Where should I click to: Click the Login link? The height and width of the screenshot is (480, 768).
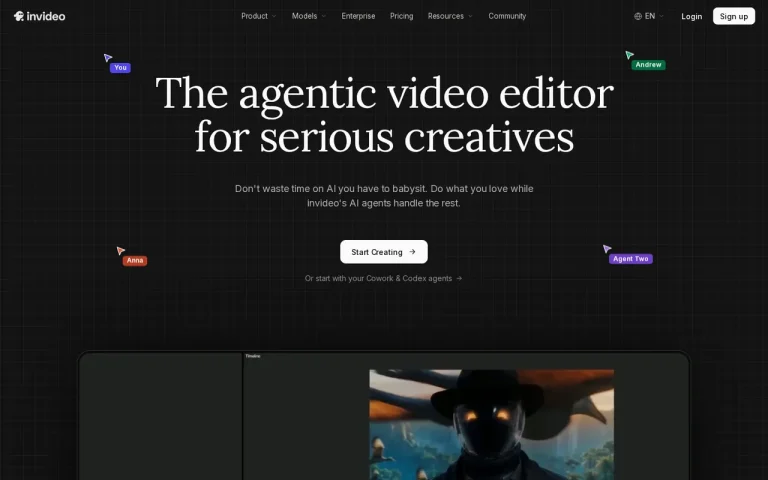click(x=691, y=16)
